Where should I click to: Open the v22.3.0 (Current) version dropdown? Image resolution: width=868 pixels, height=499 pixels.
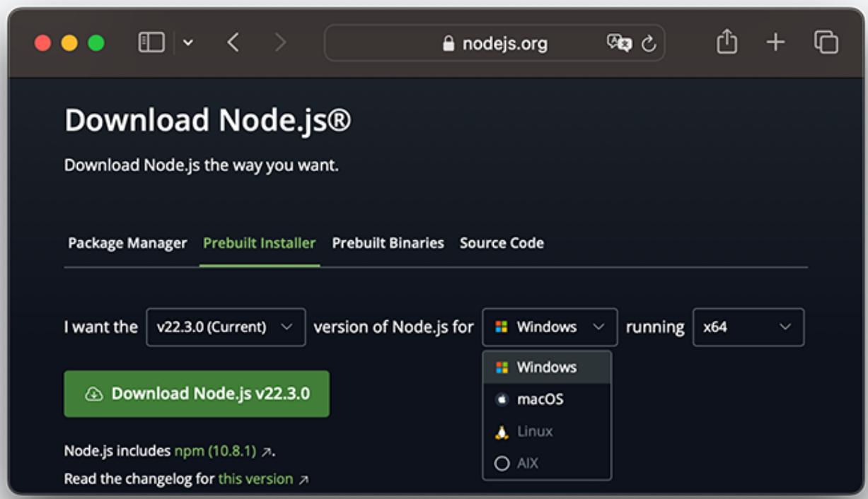226,327
